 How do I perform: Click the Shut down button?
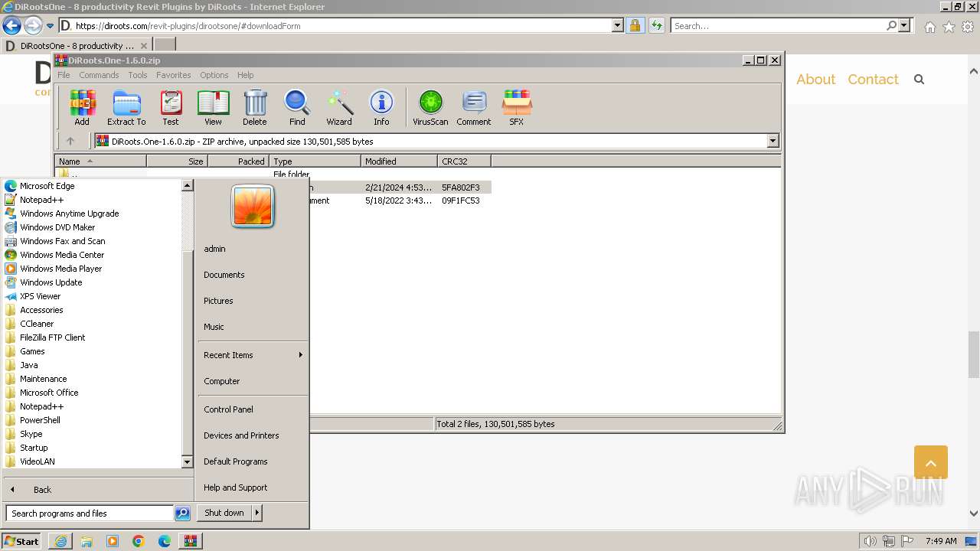224,513
